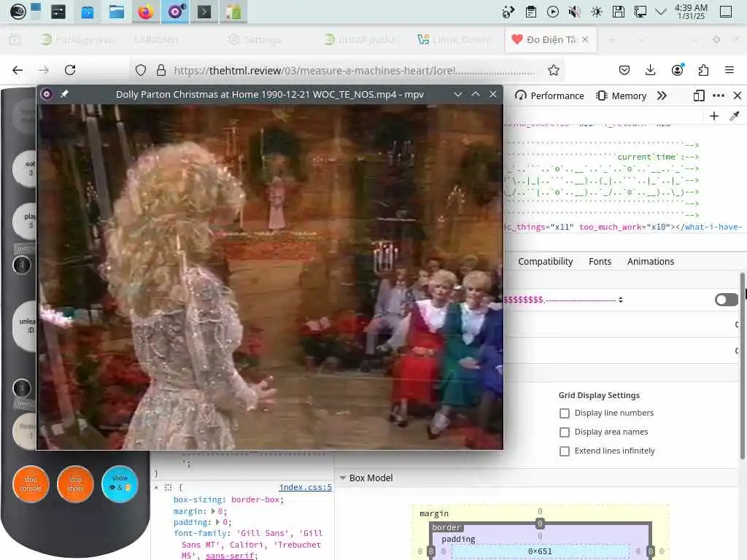Click the blue show button

click(120, 484)
